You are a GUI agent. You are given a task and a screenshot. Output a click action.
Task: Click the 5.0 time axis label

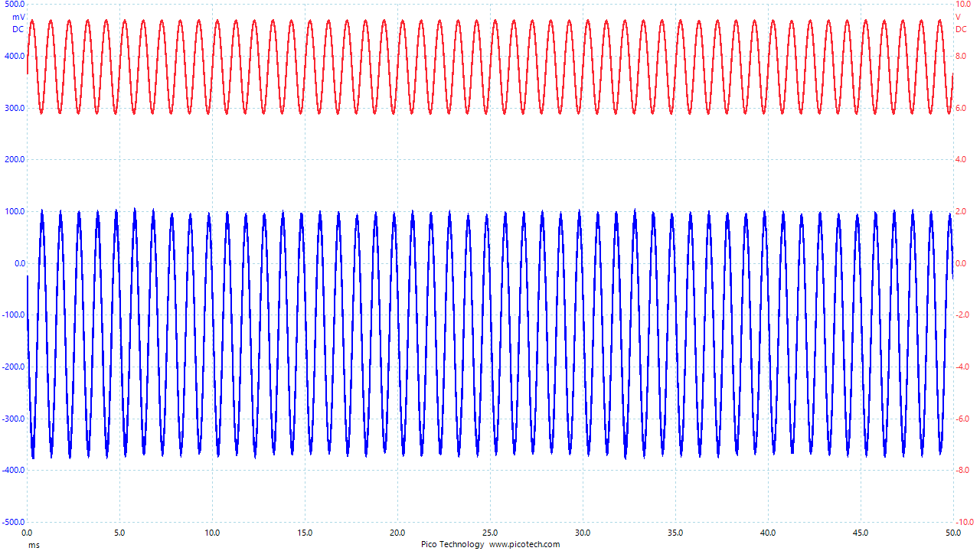[x=119, y=533]
